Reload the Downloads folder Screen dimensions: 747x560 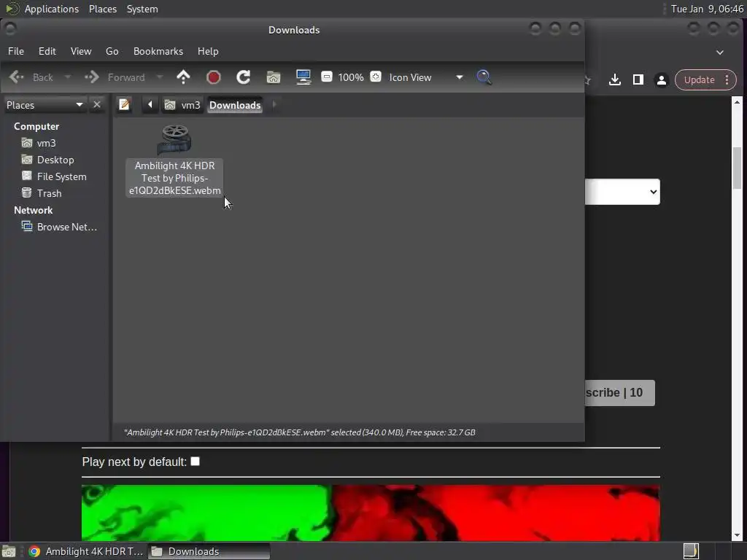tap(244, 77)
